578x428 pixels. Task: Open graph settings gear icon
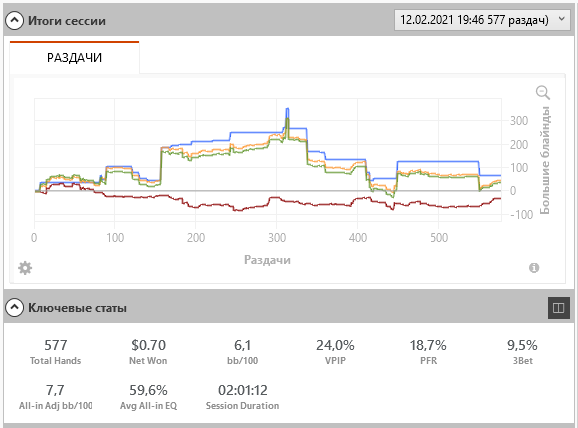(25, 268)
